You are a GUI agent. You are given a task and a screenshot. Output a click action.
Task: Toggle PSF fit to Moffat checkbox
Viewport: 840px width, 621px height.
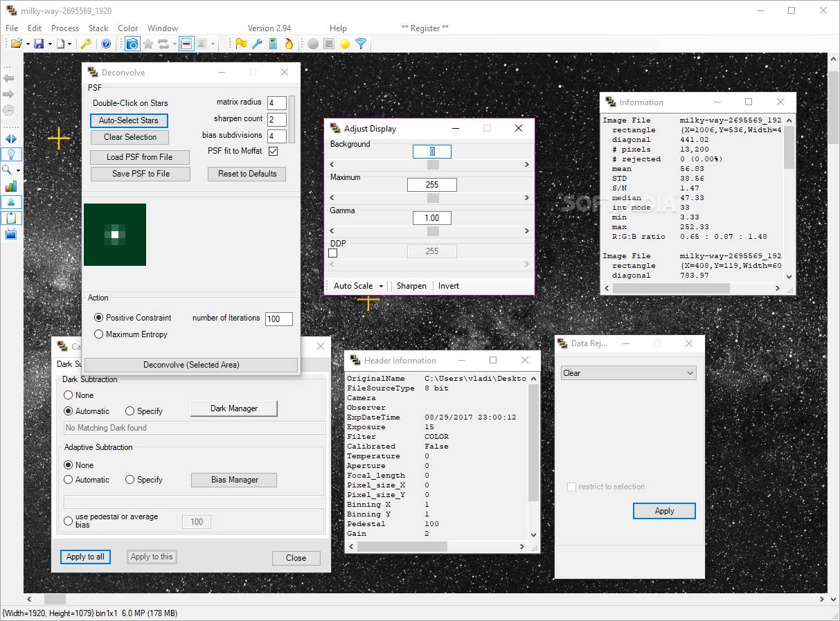tap(273, 151)
